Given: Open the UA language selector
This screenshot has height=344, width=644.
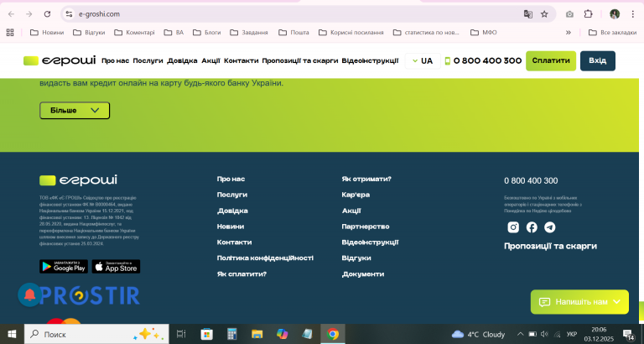Looking at the screenshot, I should point(423,60).
